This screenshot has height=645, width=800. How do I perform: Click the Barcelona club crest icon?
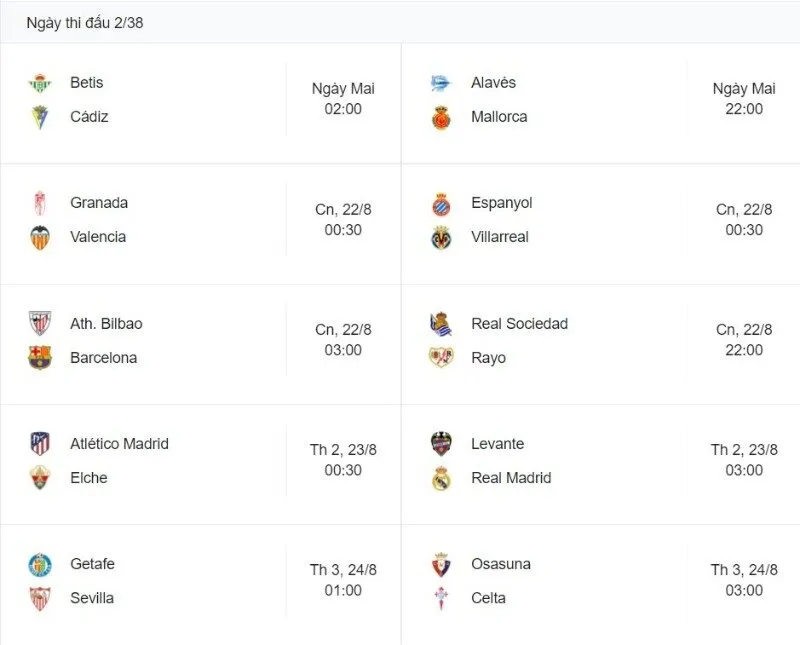pyautogui.click(x=39, y=358)
